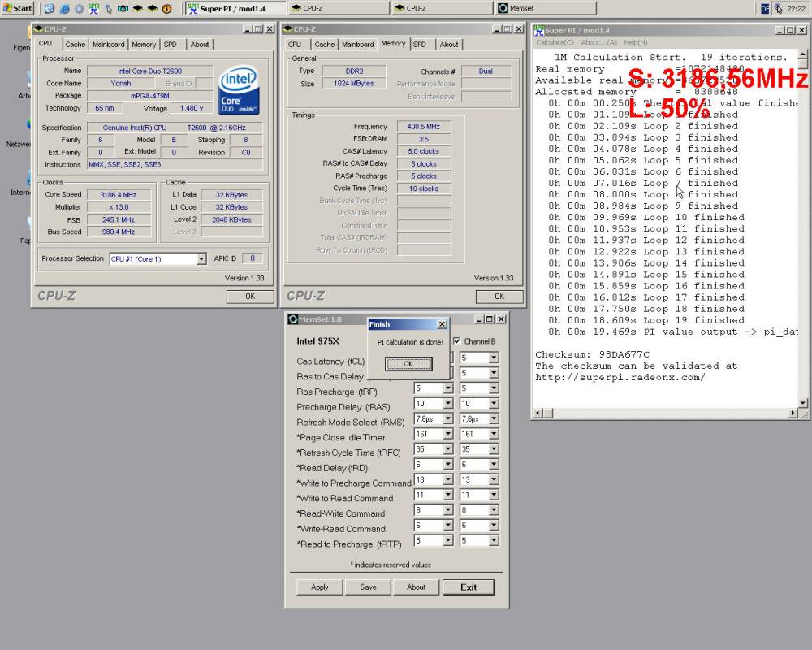Toggle the Channel B checkbox
Screen dimensions: 812x650
point(456,341)
